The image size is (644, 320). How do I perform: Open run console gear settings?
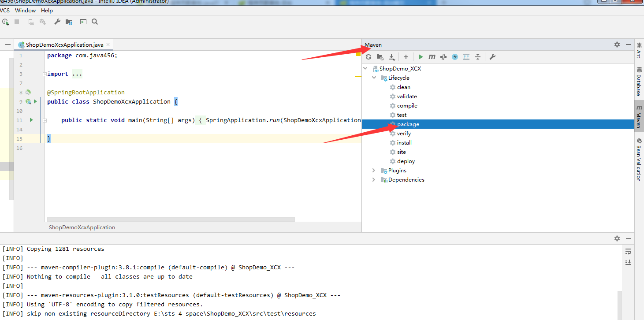pyautogui.click(x=617, y=238)
